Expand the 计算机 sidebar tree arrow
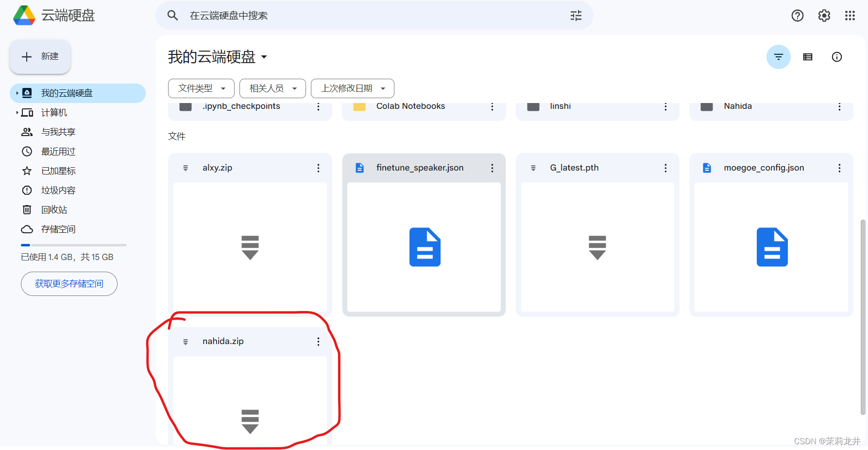The image size is (868, 450). click(17, 113)
